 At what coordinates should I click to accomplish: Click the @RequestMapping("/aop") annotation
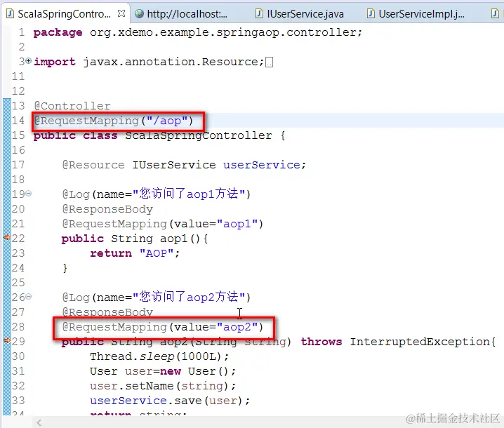click(x=114, y=121)
